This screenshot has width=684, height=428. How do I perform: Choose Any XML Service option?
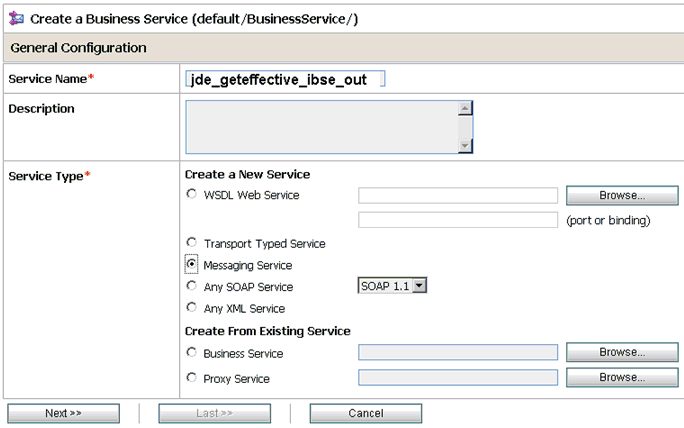(x=191, y=307)
